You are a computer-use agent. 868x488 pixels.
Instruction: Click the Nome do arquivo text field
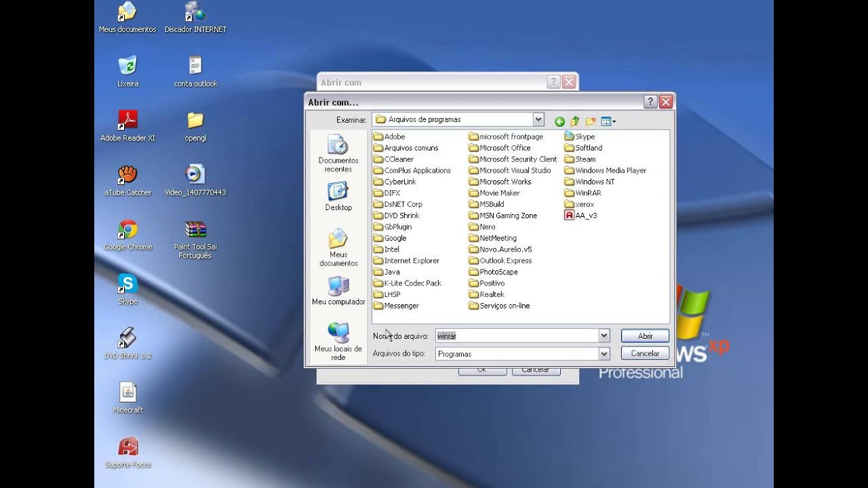(x=517, y=335)
